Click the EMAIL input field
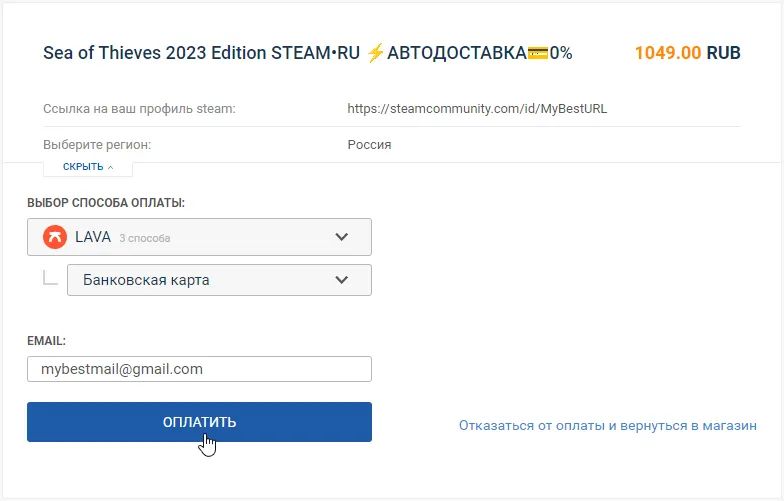 click(199, 369)
